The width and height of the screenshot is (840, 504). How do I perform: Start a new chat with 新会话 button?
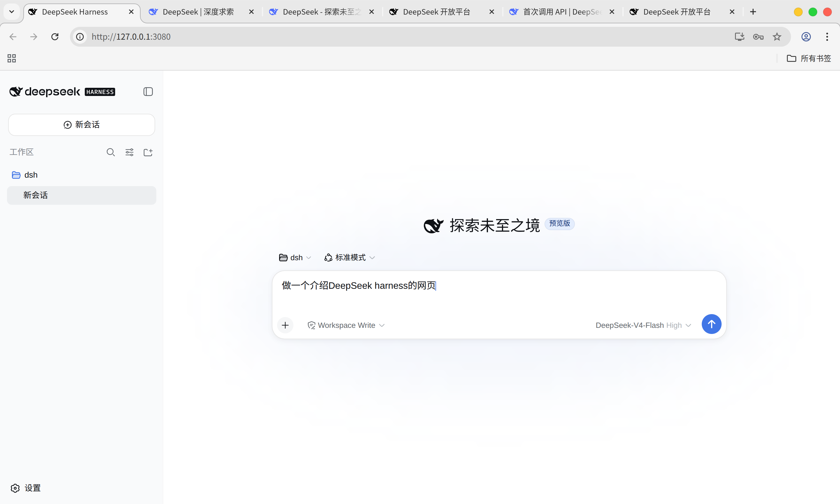coord(81,125)
